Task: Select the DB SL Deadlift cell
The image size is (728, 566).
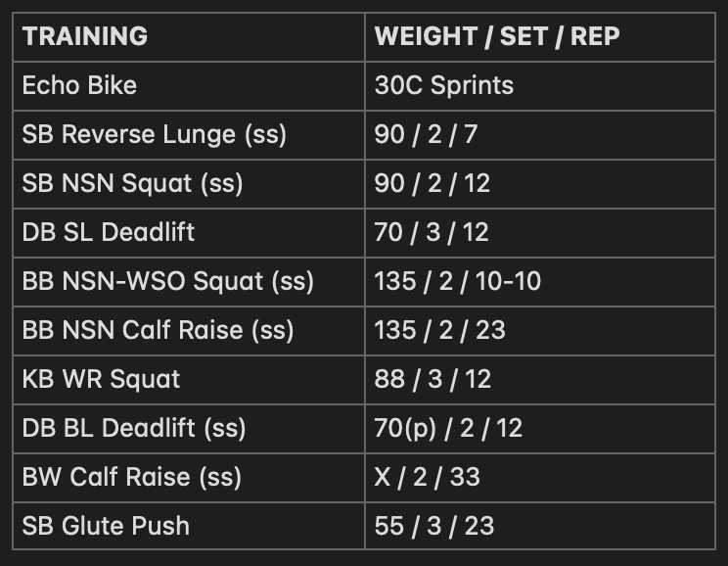Action: [189, 232]
